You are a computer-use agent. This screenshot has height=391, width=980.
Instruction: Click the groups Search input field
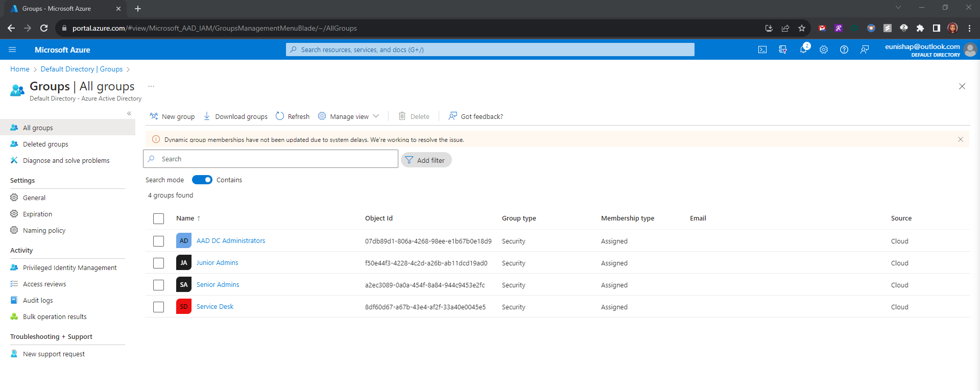(276, 159)
